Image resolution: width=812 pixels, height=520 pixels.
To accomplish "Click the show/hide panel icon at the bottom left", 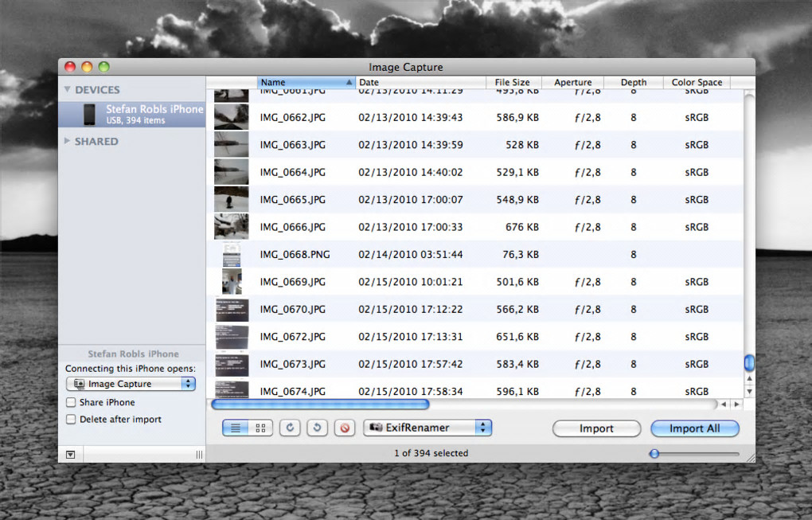I will [x=70, y=455].
